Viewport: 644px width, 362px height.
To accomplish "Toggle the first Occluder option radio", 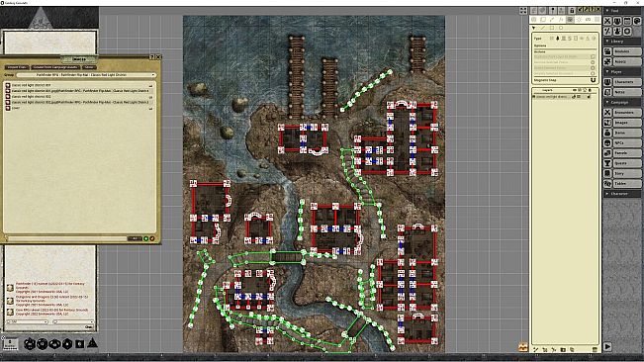I will click(593, 56).
